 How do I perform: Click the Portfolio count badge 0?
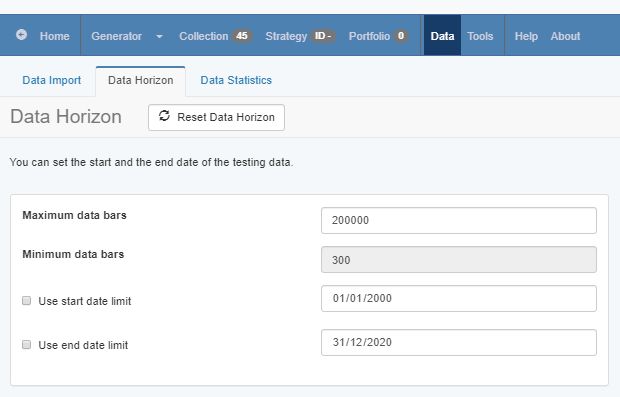point(401,36)
